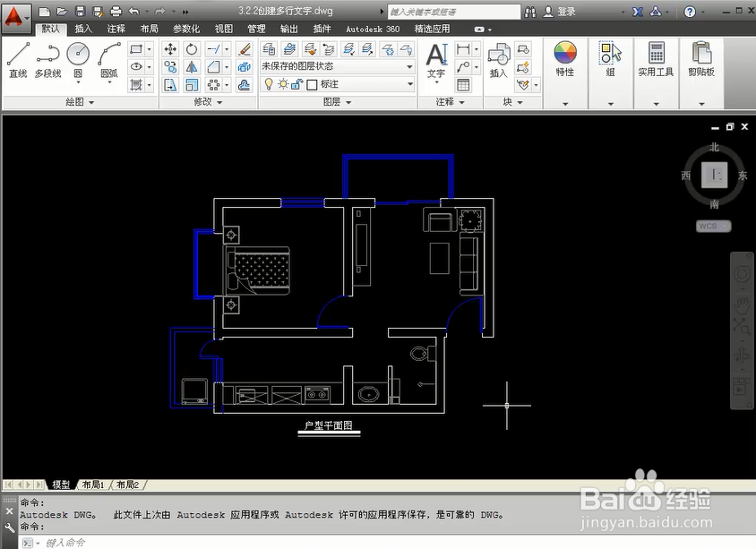Click the 标注 layer color swatch

[313, 83]
